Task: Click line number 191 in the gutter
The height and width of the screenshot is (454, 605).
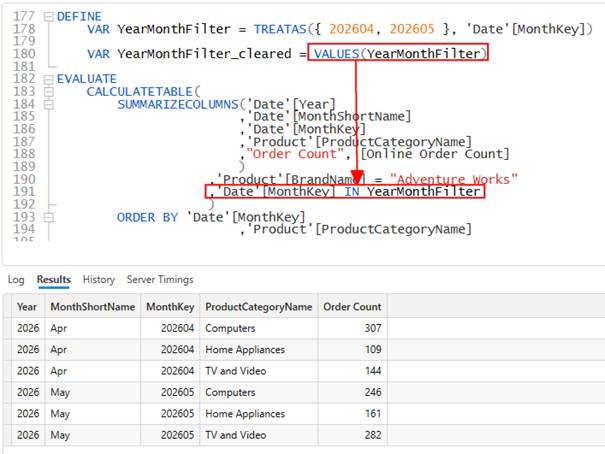Action: click(24, 192)
